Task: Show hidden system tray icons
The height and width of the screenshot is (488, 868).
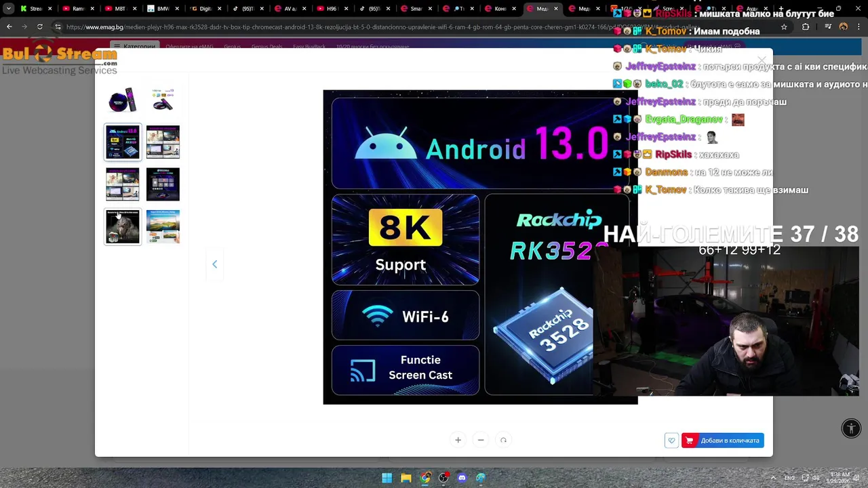Action: (x=774, y=478)
